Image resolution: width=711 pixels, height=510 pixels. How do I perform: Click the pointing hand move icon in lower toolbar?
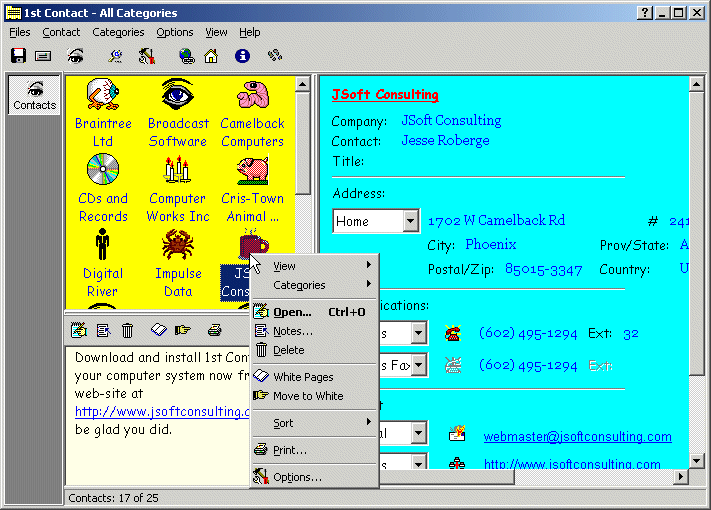pos(183,330)
